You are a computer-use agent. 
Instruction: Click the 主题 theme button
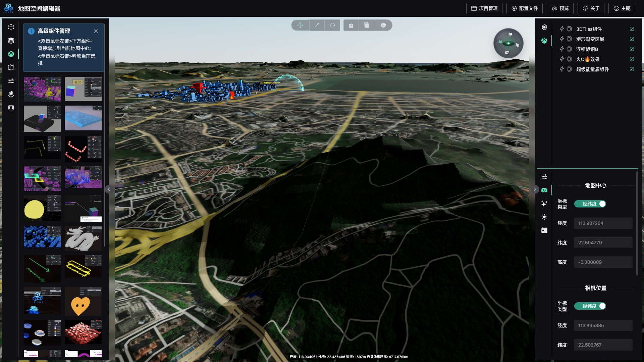[x=622, y=8]
